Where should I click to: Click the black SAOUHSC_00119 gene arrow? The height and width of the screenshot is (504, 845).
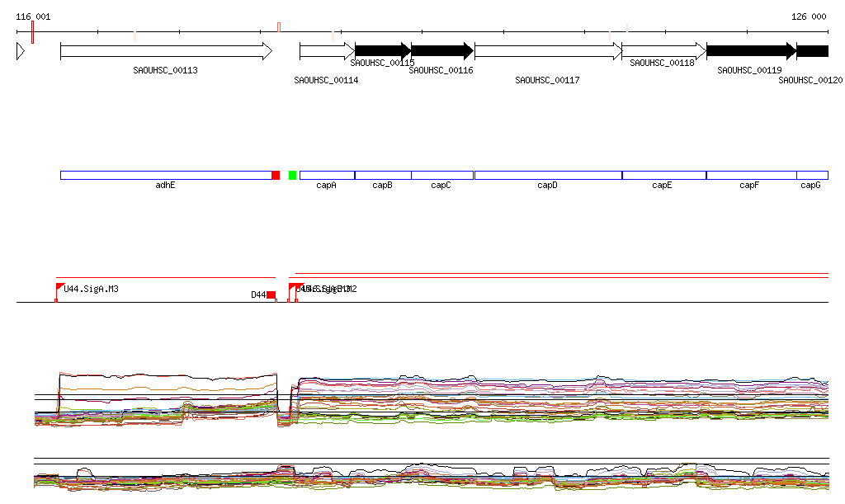751,51
